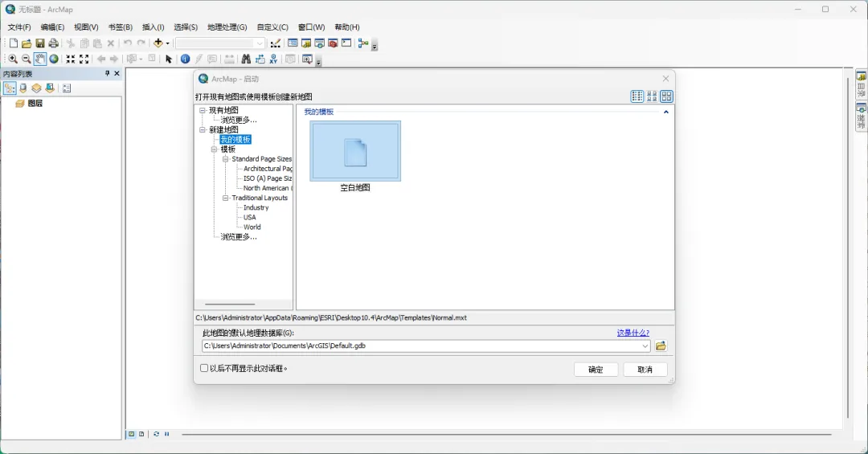
Task: Check 以后不再显示此对话框 checkbox
Action: point(204,368)
